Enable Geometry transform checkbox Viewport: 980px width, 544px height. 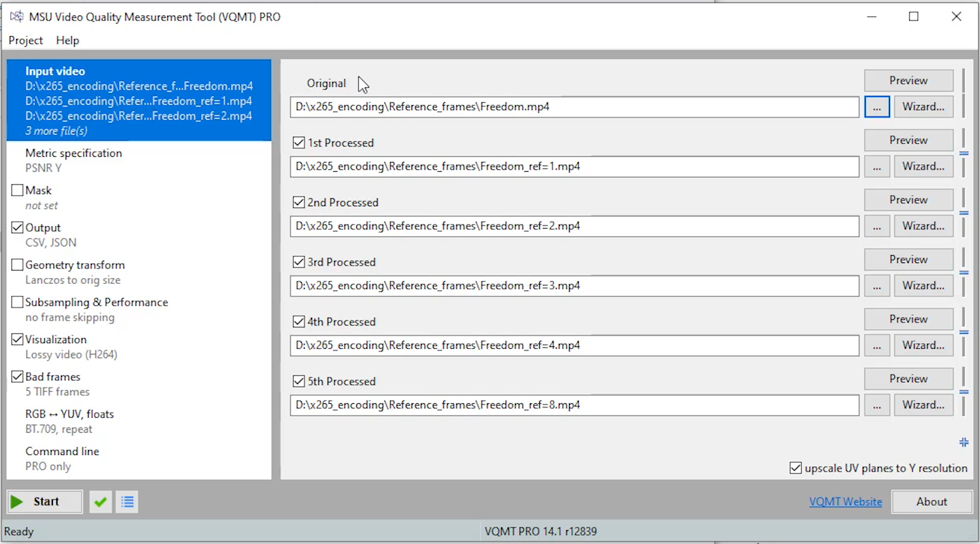(x=17, y=265)
